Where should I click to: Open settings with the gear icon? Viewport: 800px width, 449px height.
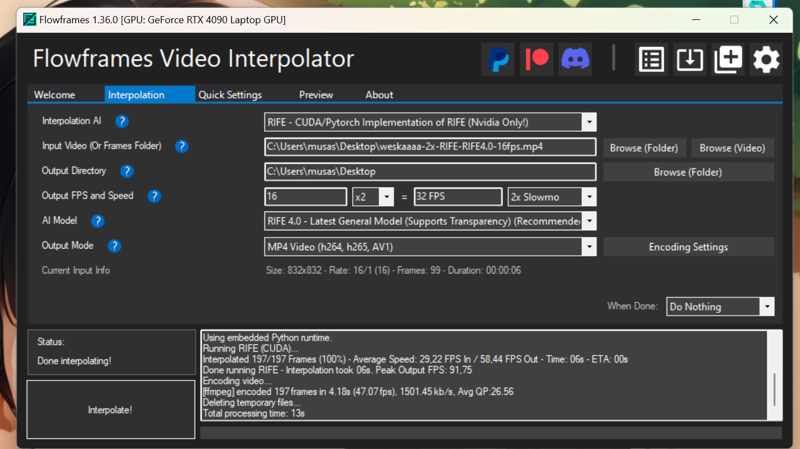point(766,60)
